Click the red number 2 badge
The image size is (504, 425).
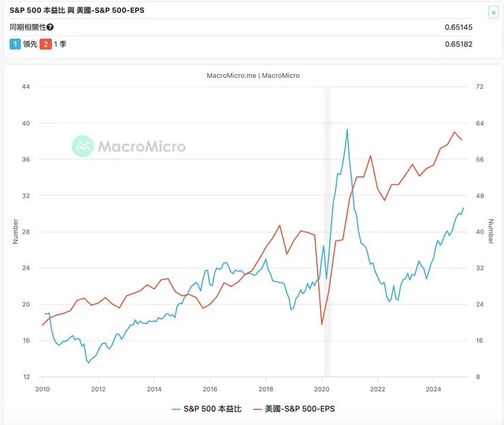point(46,44)
